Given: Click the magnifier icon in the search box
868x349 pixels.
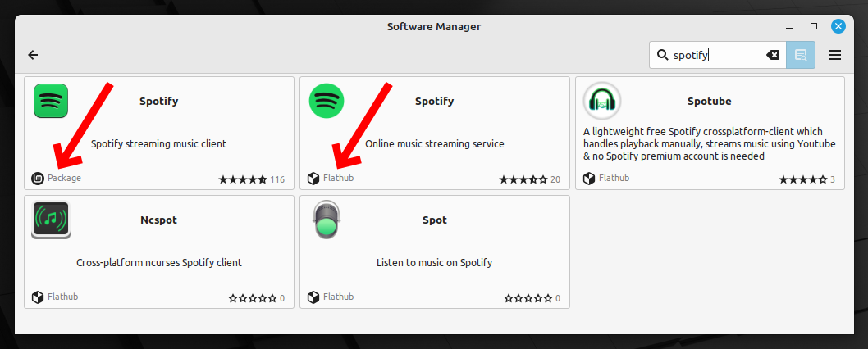Looking at the screenshot, I should coord(661,55).
